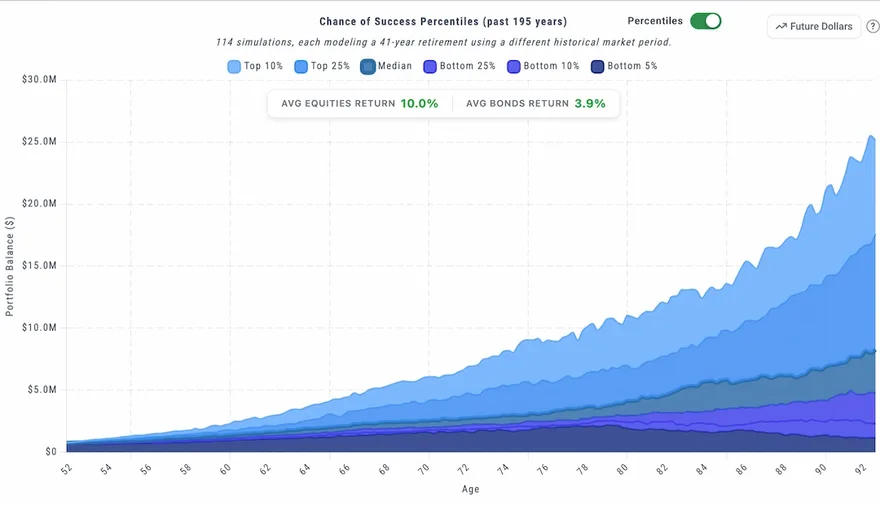Click the Median legend swatch

[368, 67]
